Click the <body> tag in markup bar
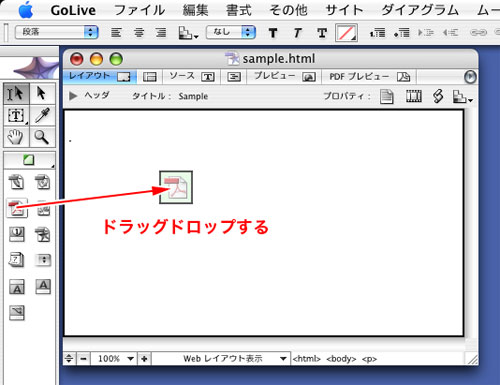 coord(341,359)
